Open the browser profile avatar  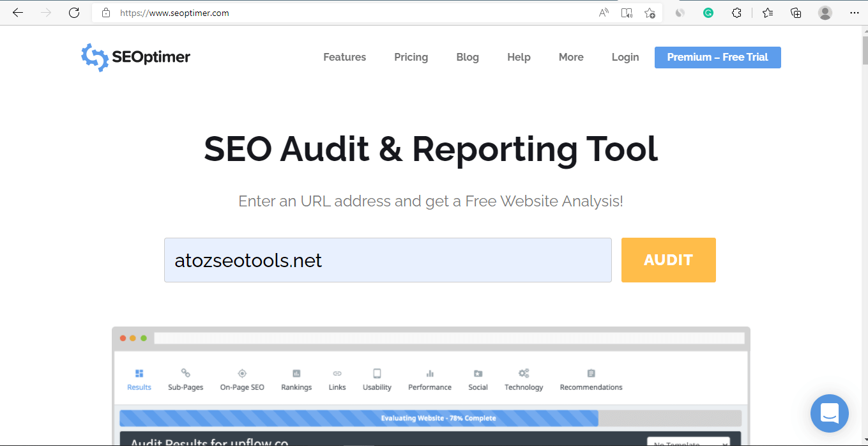coord(825,13)
